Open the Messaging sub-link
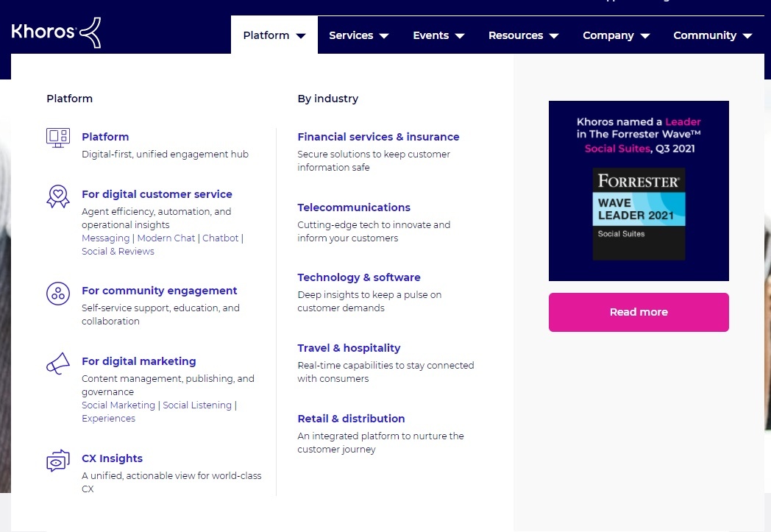The width and height of the screenshot is (771, 532). pos(106,238)
